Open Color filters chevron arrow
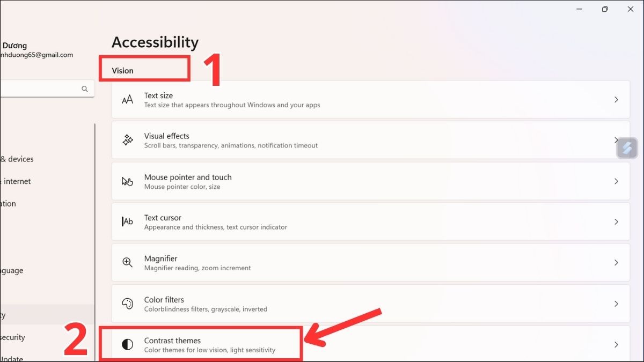This screenshot has height=362, width=644. pyautogui.click(x=616, y=304)
